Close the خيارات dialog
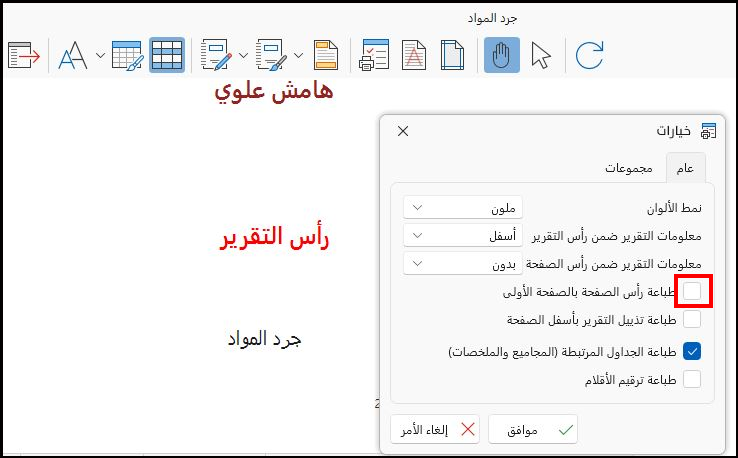 pos(403,131)
